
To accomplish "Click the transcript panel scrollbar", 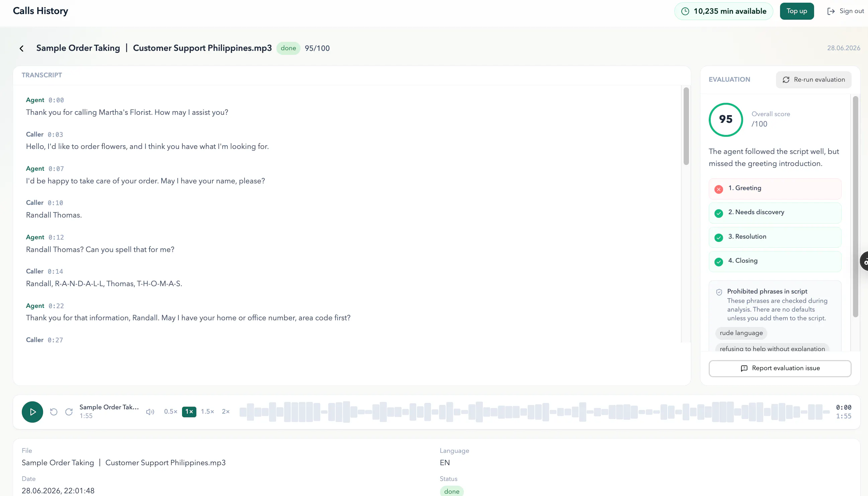I will pos(686,126).
